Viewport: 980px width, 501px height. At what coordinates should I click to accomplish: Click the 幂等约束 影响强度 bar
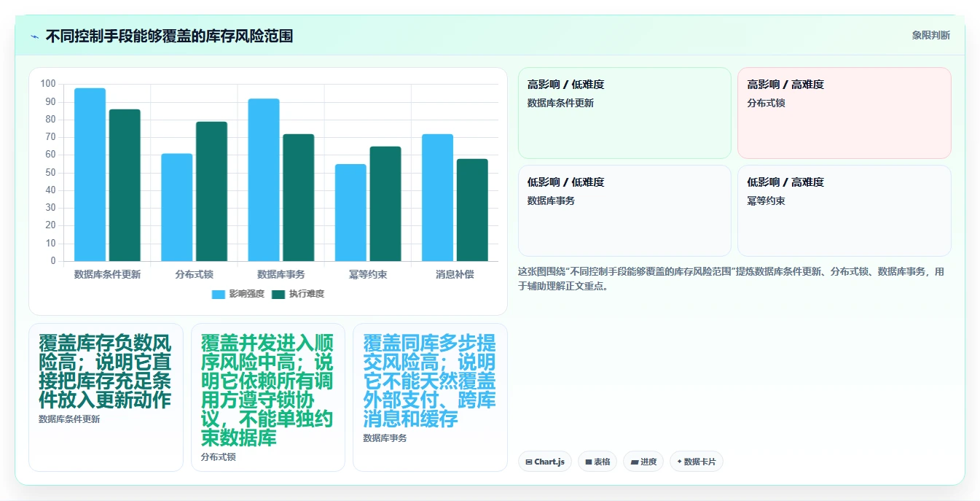tap(350, 212)
